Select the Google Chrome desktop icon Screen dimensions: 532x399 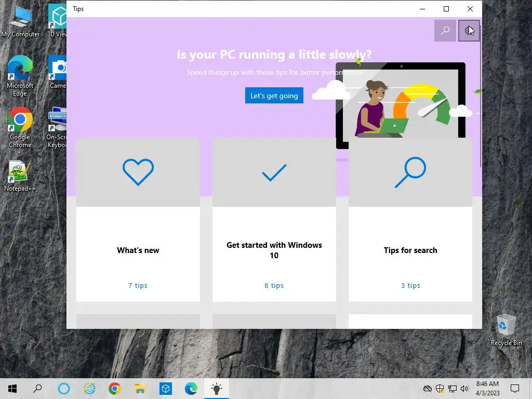[x=20, y=128]
